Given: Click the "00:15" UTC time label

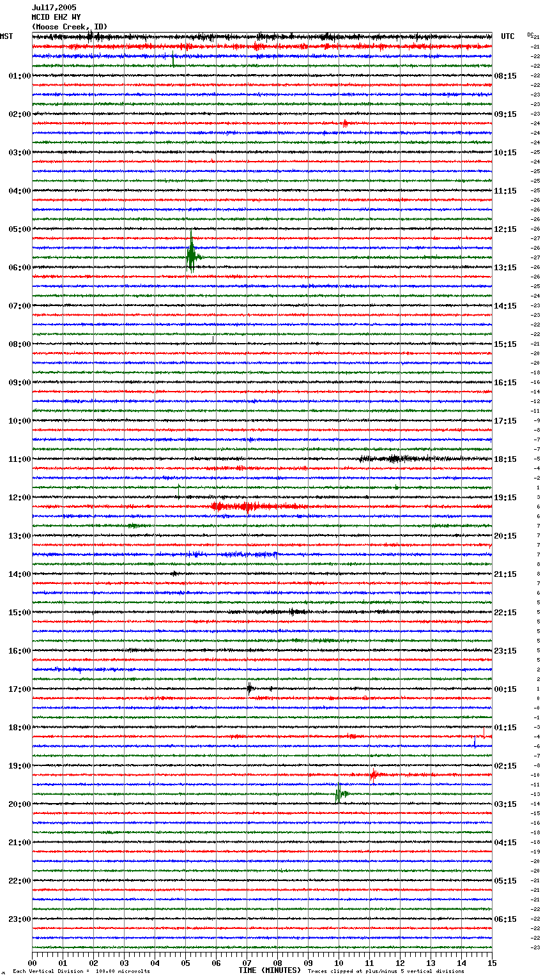Looking at the screenshot, I should [505, 689].
